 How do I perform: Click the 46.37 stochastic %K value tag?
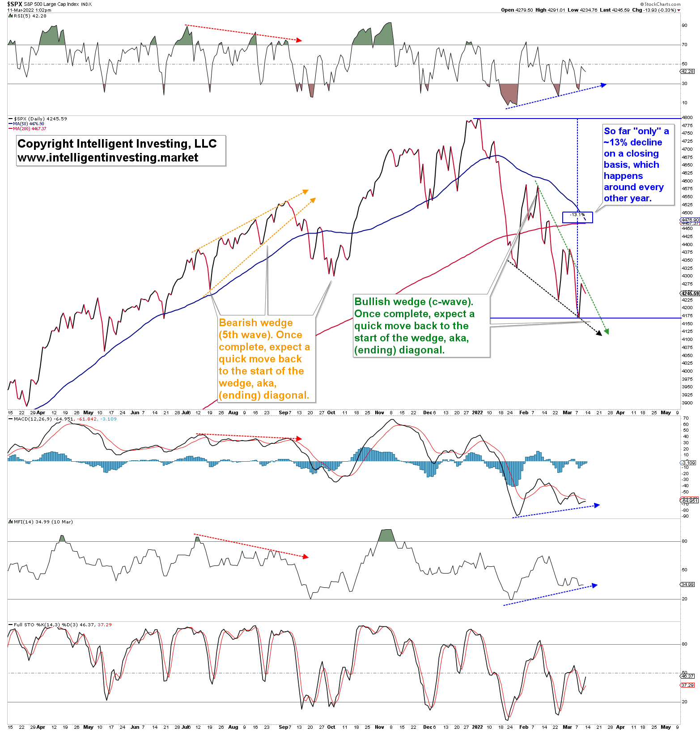pyautogui.click(x=688, y=676)
